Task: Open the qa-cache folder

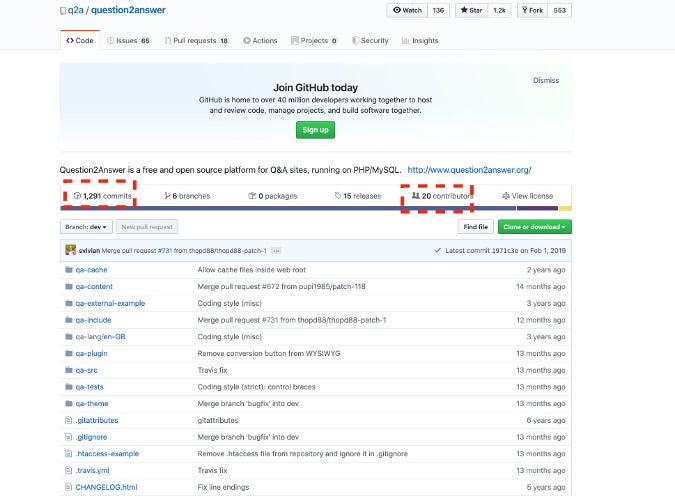Action: click(x=91, y=270)
